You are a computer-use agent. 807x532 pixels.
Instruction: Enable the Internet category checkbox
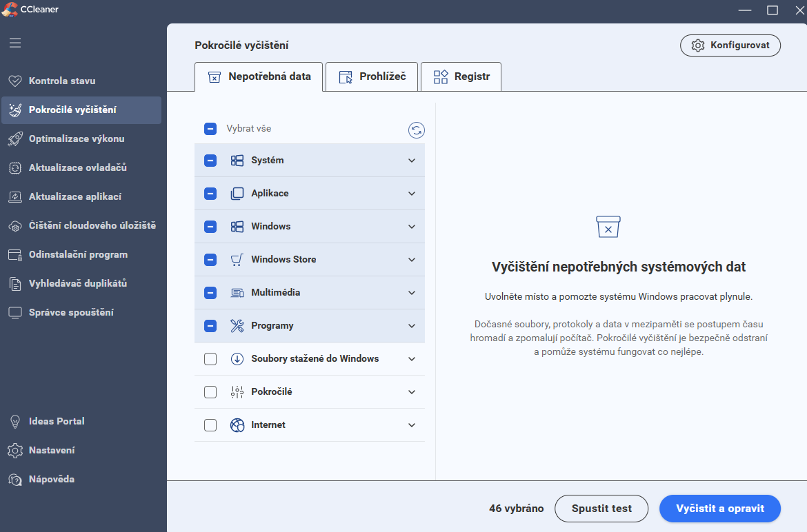[x=210, y=425]
